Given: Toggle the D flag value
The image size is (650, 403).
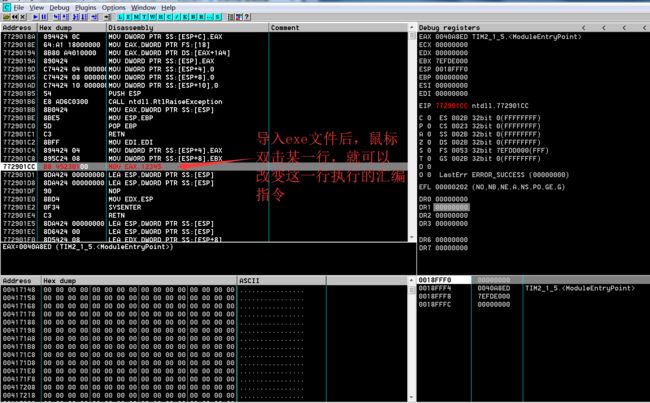Looking at the screenshot, I should click(429, 167).
